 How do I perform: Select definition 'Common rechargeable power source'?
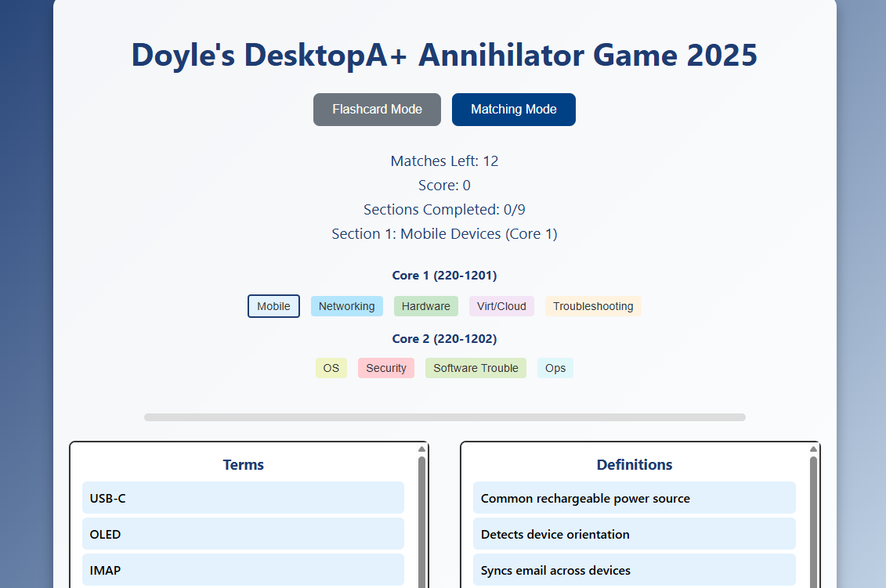click(x=634, y=498)
